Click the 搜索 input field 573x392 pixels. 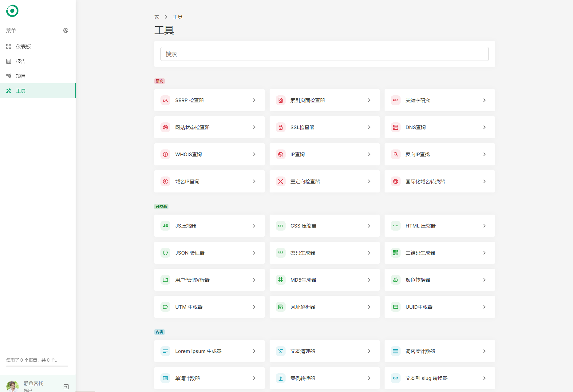324,54
